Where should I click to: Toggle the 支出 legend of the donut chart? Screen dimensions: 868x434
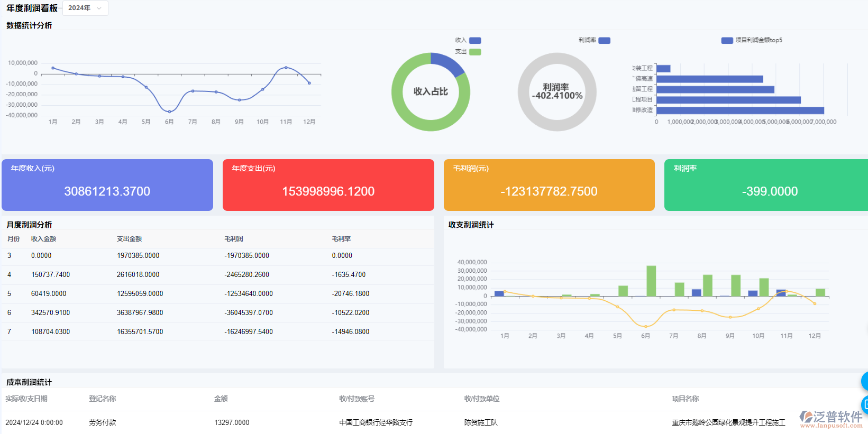[x=474, y=52]
